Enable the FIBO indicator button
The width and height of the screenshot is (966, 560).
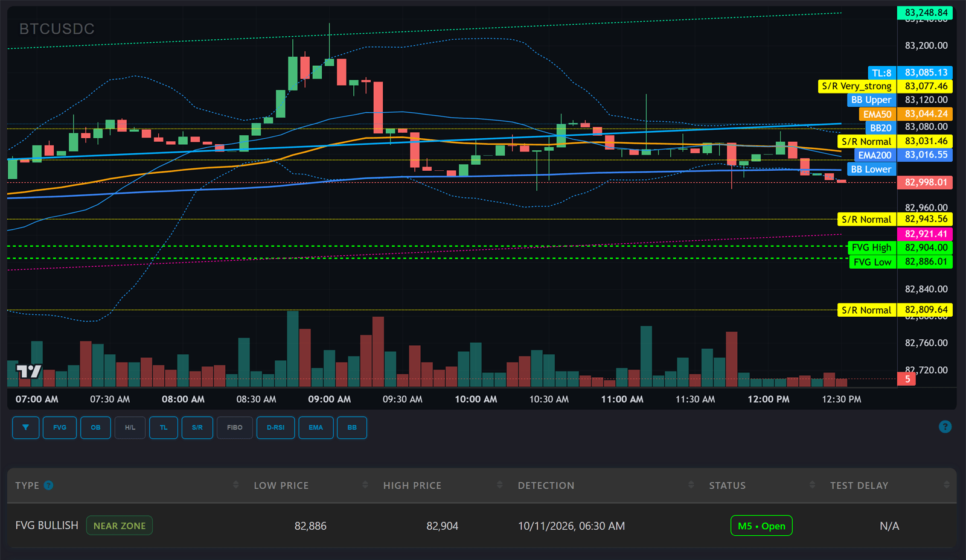point(235,427)
